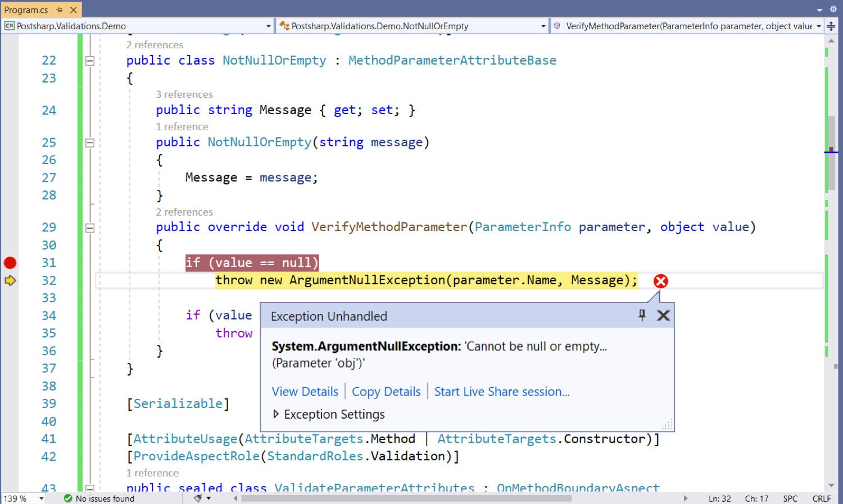
Task: Click ProvideAspectRole on line 42
Action: (197, 456)
